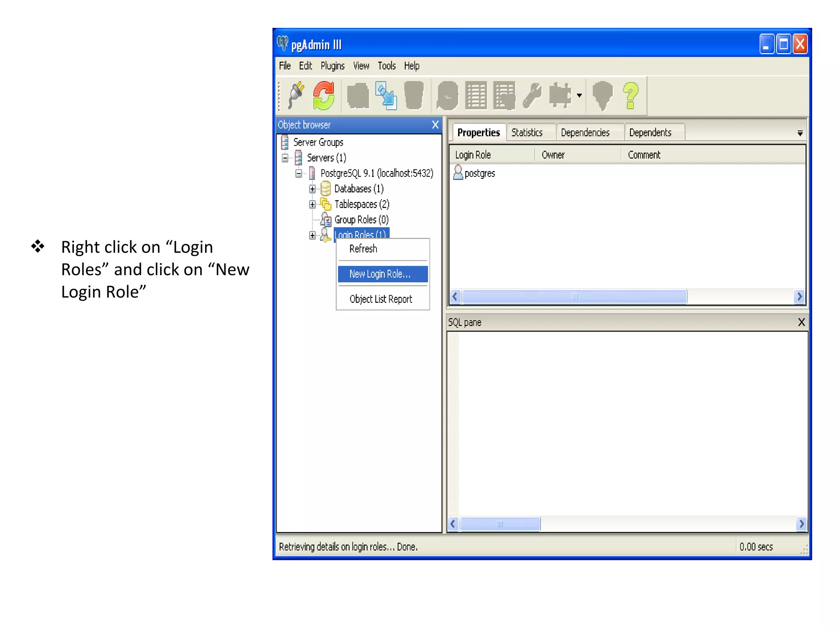The height and width of the screenshot is (630, 840).
Task: Choose New Login Role... from context menu
Action: coord(383,274)
